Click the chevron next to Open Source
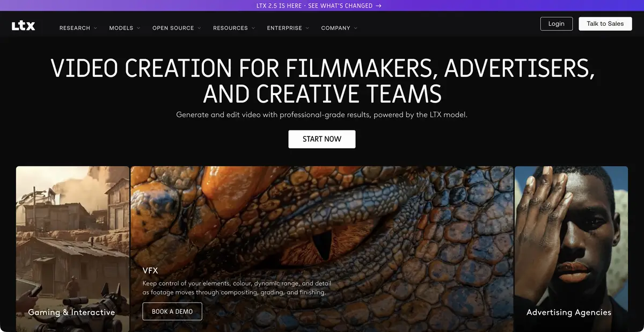This screenshot has width=644, height=332. click(199, 28)
